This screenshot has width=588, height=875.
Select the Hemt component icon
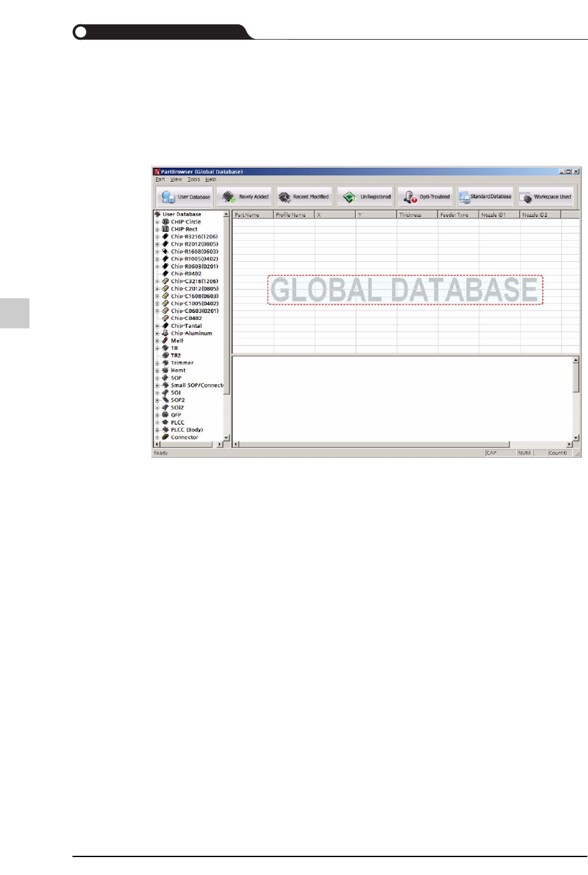point(166,370)
